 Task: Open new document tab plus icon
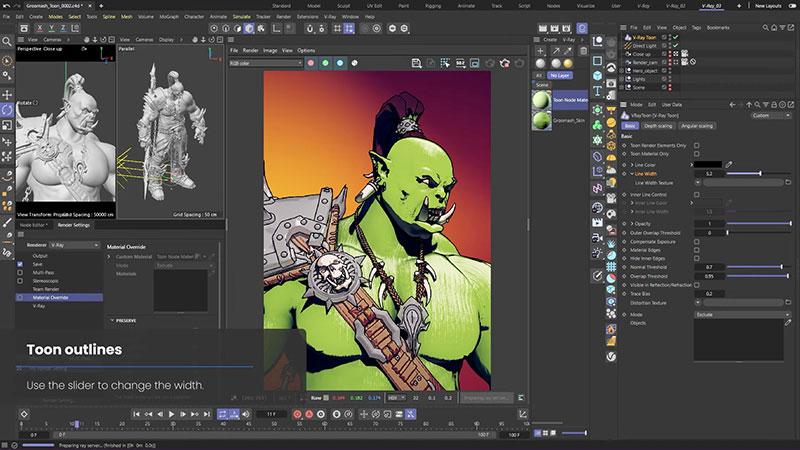(x=101, y=6)
